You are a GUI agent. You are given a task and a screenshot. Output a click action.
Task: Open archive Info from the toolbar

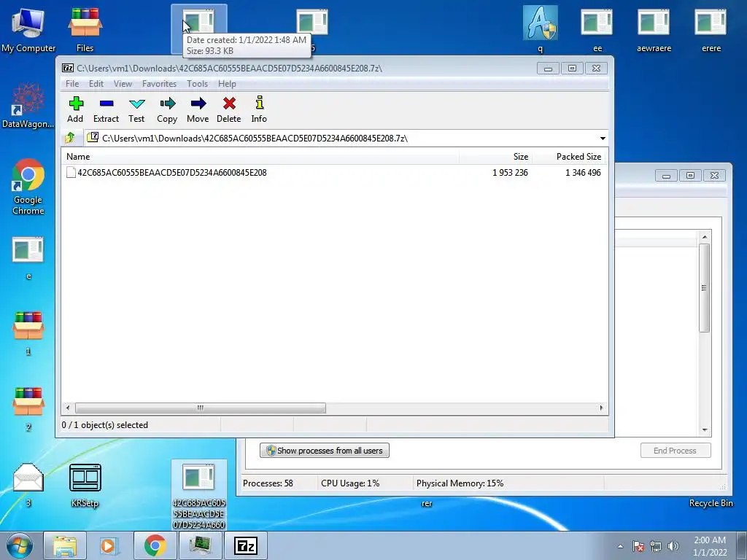click(259, 109)
